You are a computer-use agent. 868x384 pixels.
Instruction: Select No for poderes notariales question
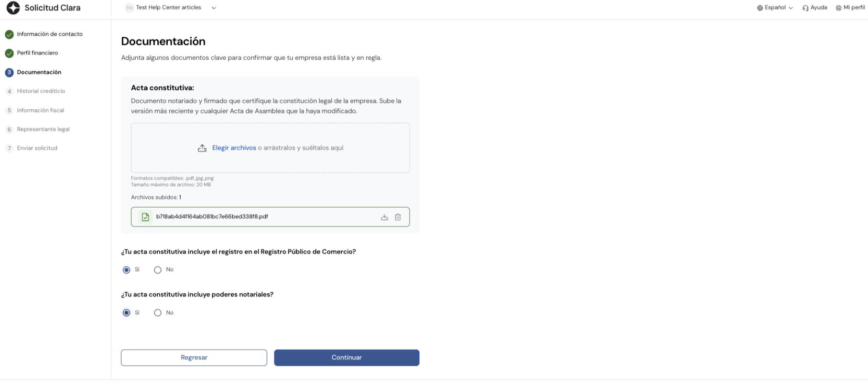[x=158, y=313]
